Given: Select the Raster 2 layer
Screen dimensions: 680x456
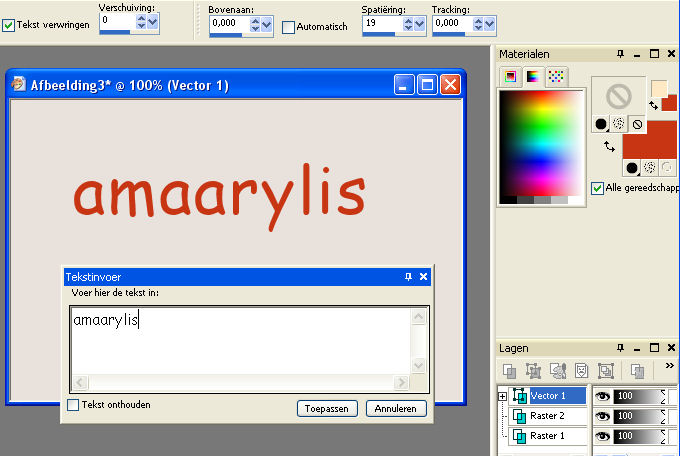Looking at the screenshot, I should 547,416.
